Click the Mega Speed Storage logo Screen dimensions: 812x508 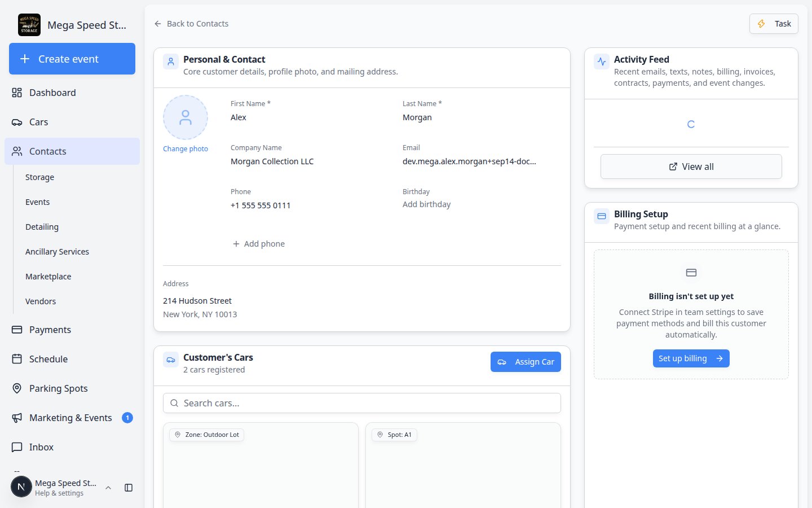pos(29,25)
